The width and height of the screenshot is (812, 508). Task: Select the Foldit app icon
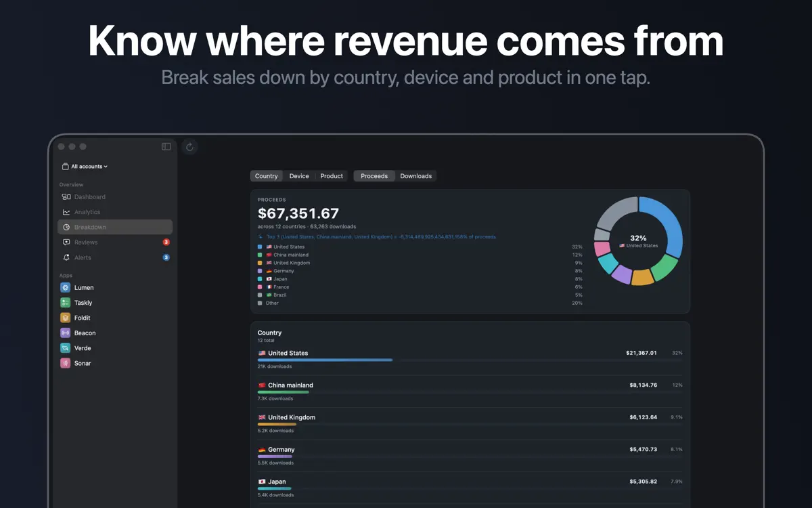coord(65,318)
